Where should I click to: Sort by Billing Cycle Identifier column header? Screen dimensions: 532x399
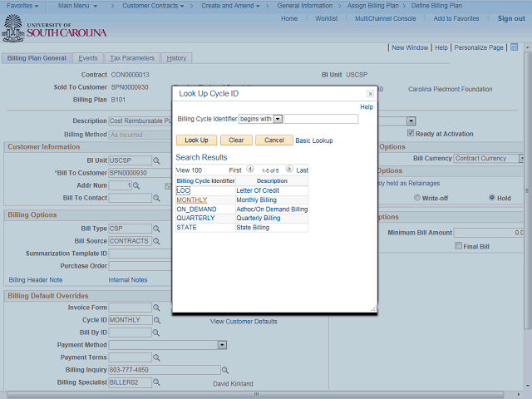(x=205, y=181)
